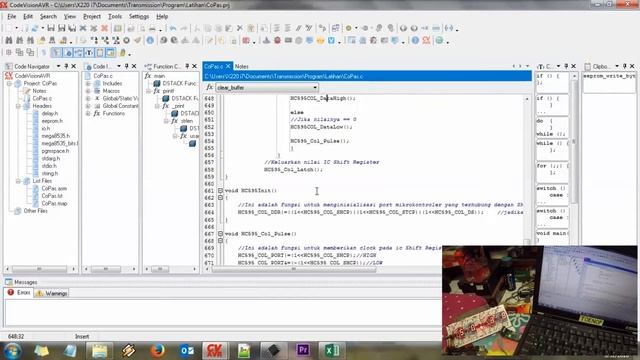
Task: Select Other Files tree node
Action: point(36,211)
